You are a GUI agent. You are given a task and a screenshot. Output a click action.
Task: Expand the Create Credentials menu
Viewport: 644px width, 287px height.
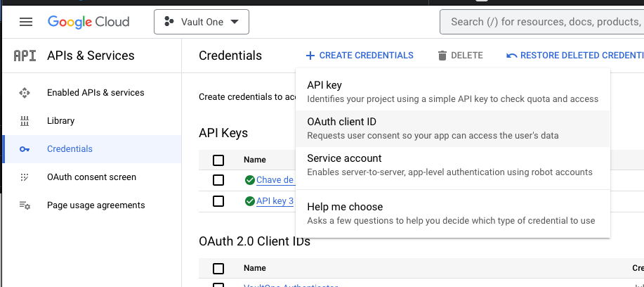pos(360,56)
